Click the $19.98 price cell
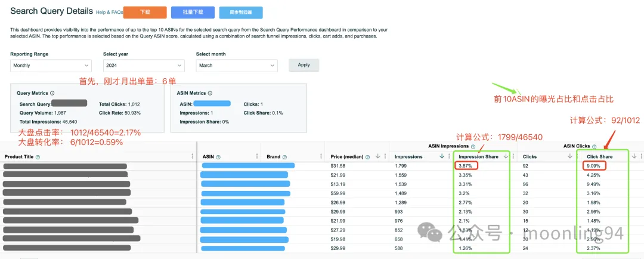 pyautogui.click(x=338, y=239)
